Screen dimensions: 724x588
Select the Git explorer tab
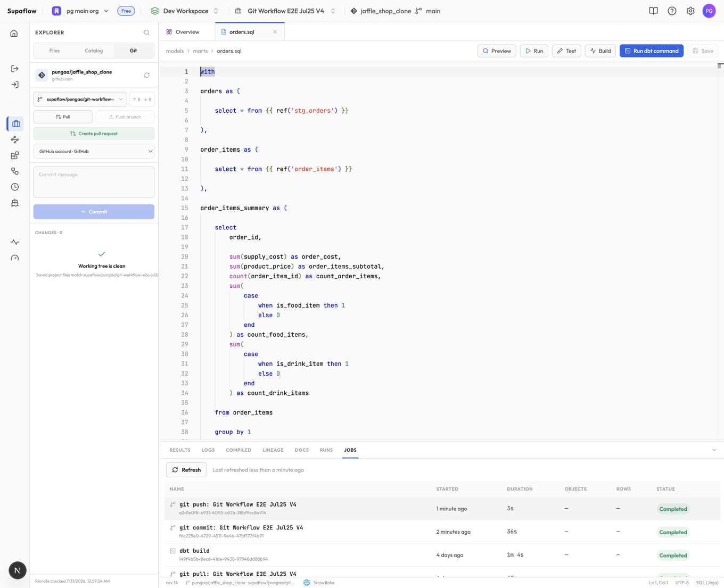(x=133, y=51)
